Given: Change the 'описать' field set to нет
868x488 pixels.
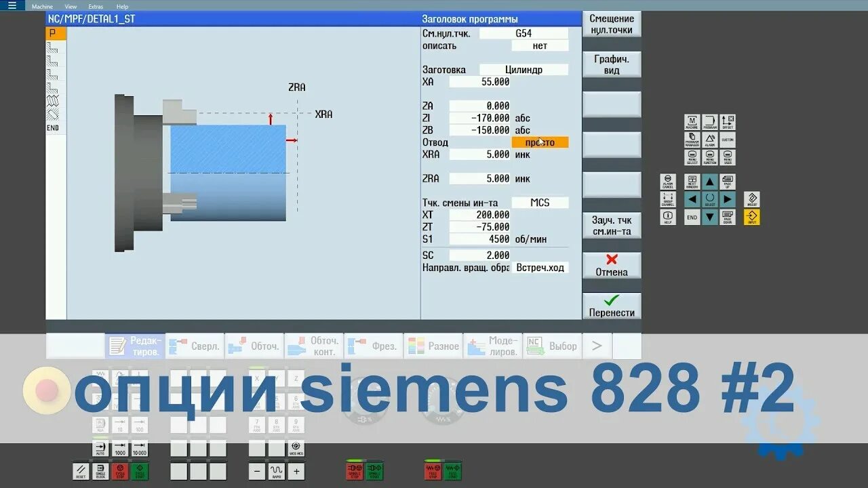Looking at the screenshot, I should 540,45.
